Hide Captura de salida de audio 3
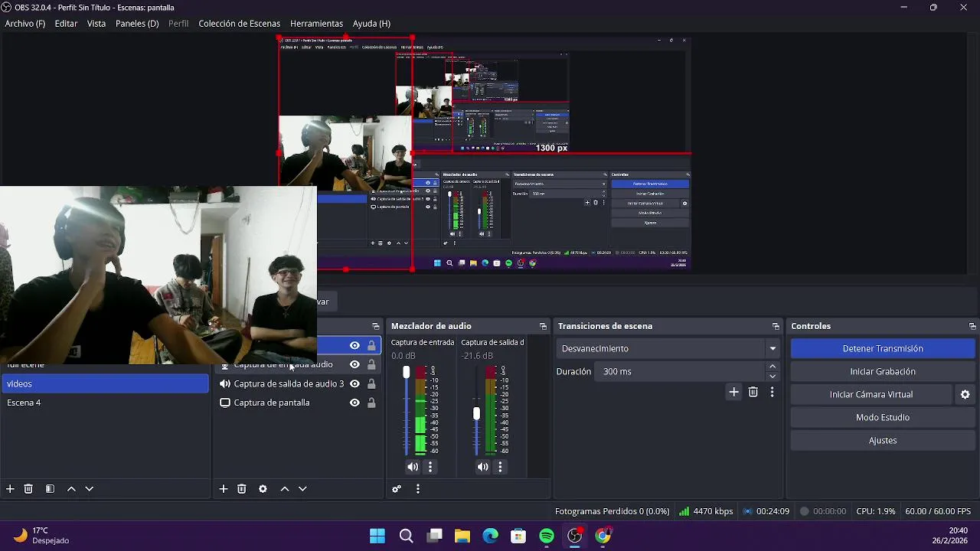This screenshot has width=980, height=551. [x=354, y=383]
